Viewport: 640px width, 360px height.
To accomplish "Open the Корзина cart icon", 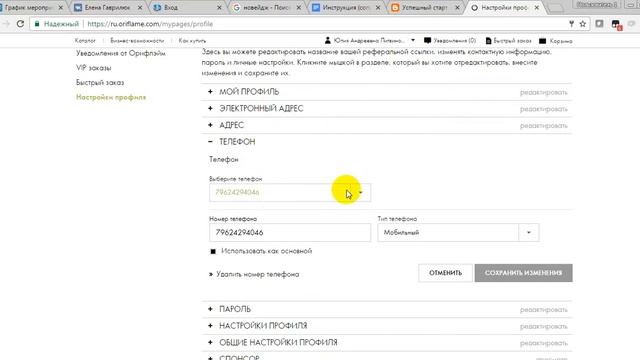I will [542, 41].
